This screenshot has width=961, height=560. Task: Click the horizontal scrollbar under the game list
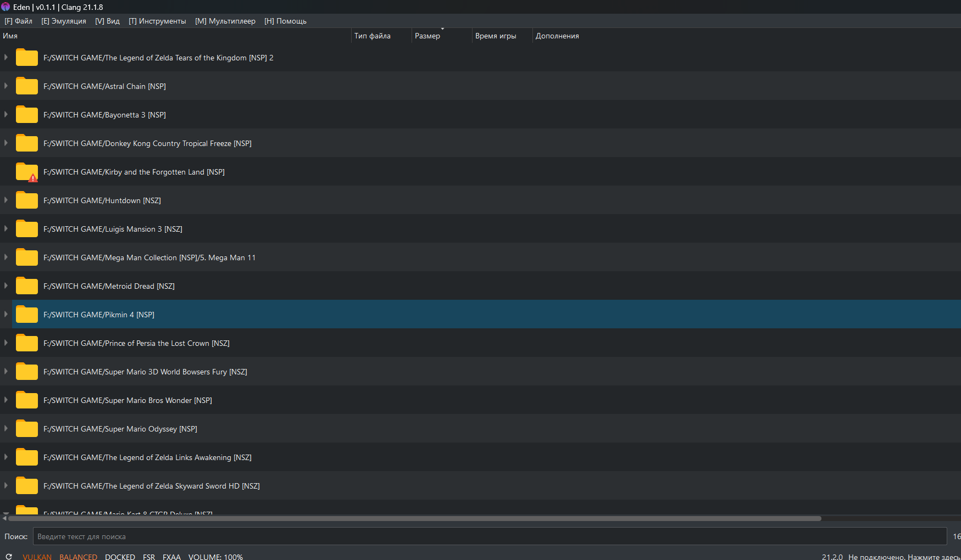click(x=415, y=518)
